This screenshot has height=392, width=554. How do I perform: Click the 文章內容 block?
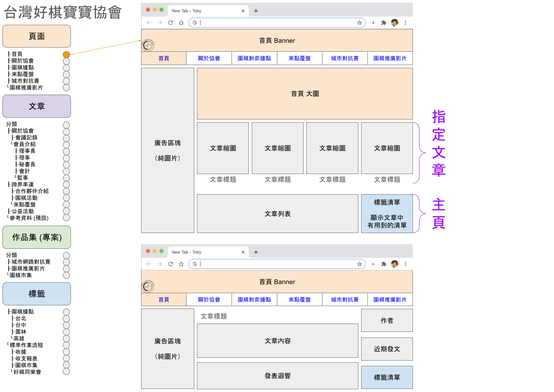(278, 341)
